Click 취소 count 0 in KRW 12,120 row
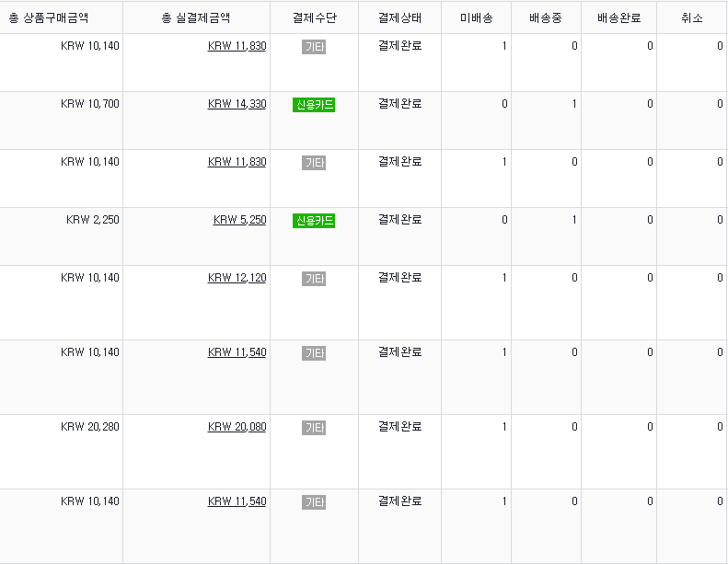Viewport: 728px width, 564px height. (720, 278)
